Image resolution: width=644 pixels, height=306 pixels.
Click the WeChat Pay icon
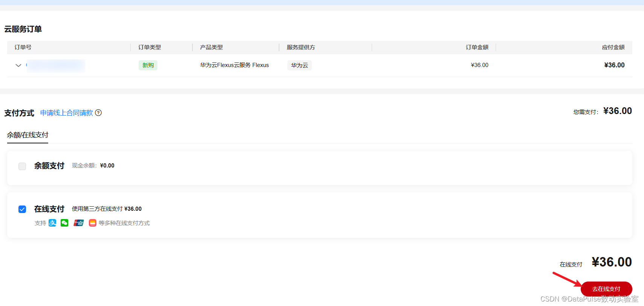click(64, 223)
